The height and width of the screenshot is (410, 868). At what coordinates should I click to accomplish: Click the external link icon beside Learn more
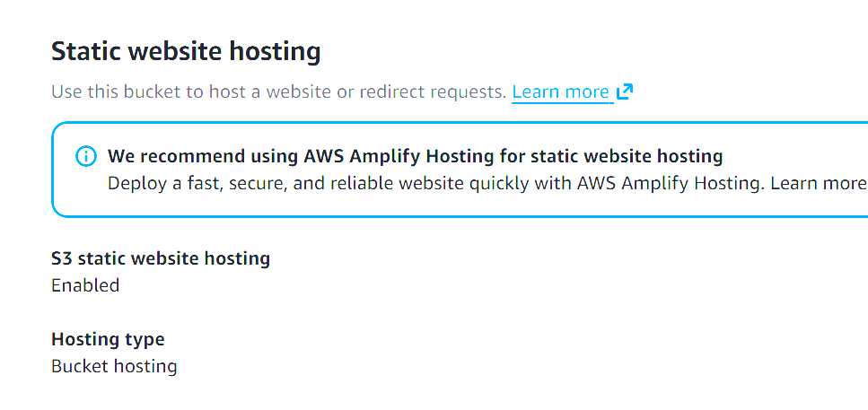coord(625,92)
